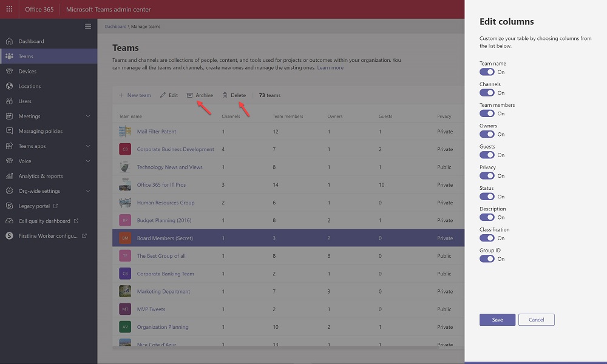The image size is (607, 364).
Task: Click the Org-wide settings gear icon
Action: point(9,190)
